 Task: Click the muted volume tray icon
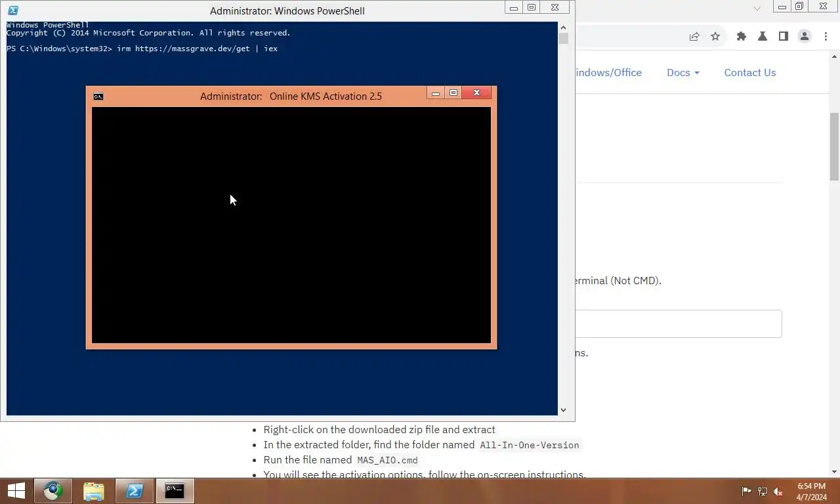778,491
